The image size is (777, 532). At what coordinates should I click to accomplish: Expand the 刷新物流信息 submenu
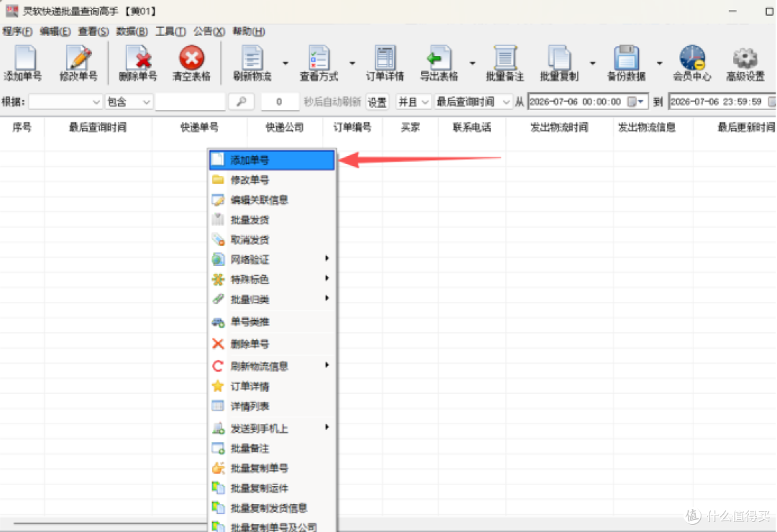click(x=271, y=366)
